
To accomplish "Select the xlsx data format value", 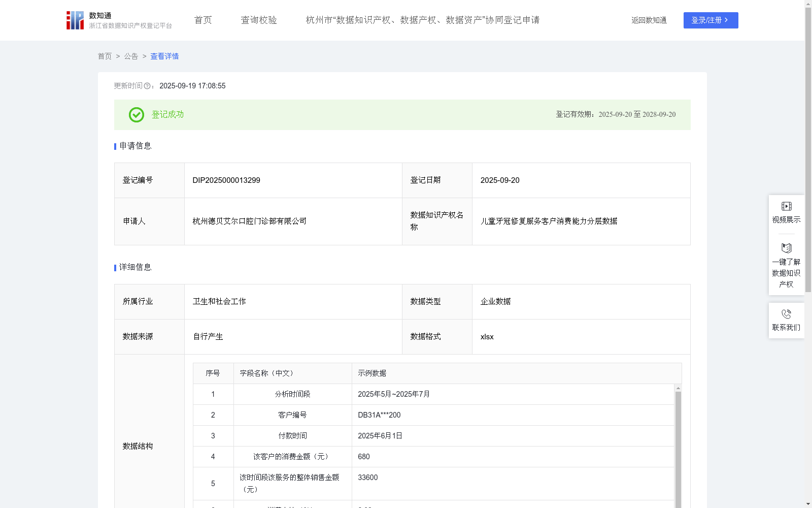I will click(487, 337).
